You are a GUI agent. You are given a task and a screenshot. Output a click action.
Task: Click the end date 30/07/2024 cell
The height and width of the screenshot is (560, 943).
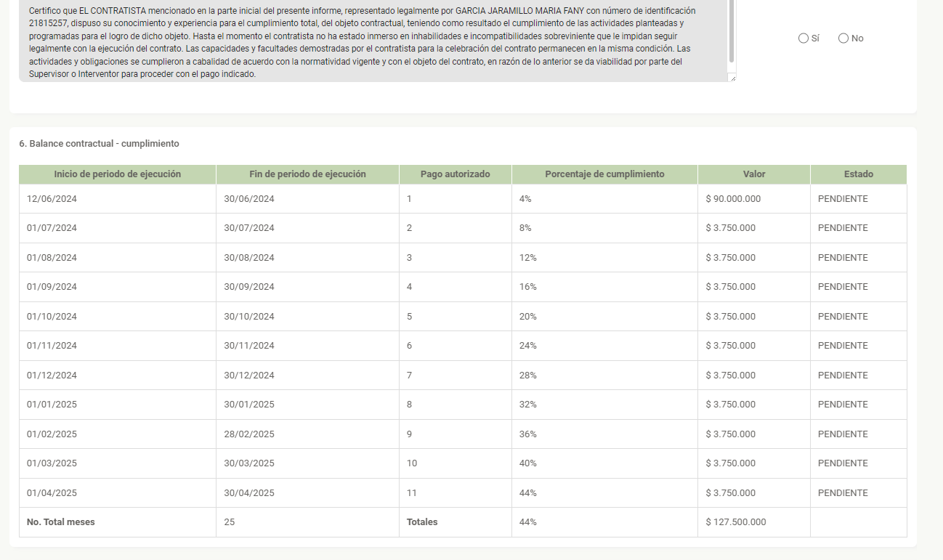click(307, 228)
